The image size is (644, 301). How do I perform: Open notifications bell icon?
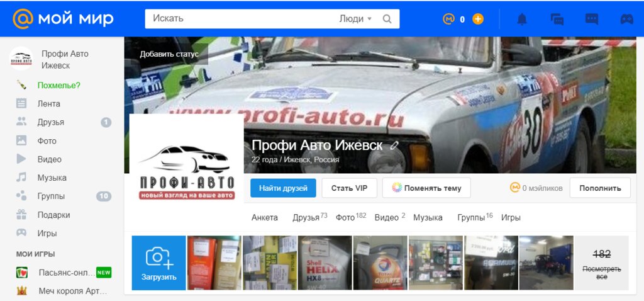click(x=522, y=19)
